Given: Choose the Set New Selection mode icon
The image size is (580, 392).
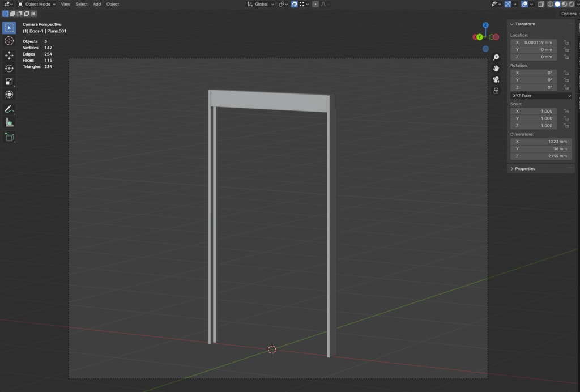Looking at the screenshot, I should point(6,14).
